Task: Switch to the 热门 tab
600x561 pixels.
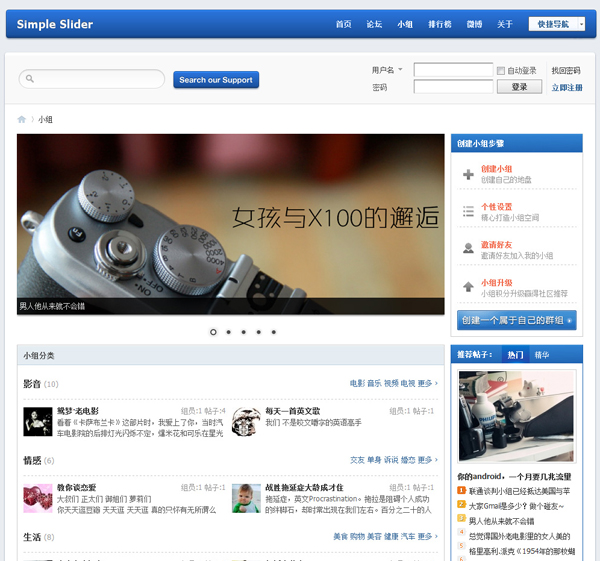Action: (515, 355)
